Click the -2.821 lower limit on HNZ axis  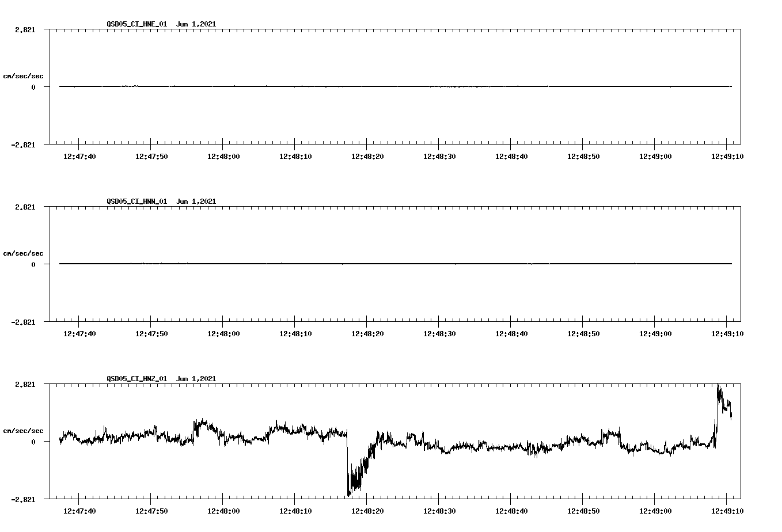tap(22, 500)
